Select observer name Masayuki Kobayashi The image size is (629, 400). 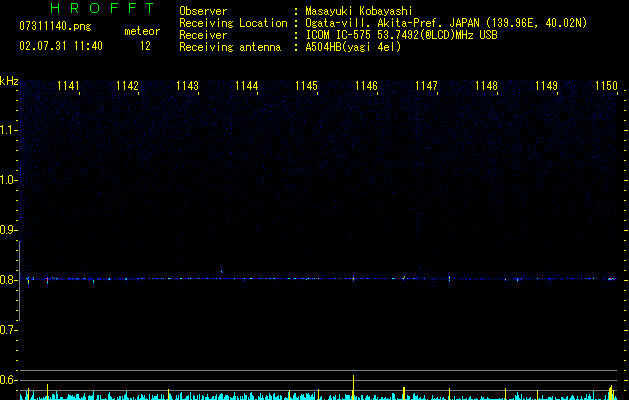click(x=359, y=11)
